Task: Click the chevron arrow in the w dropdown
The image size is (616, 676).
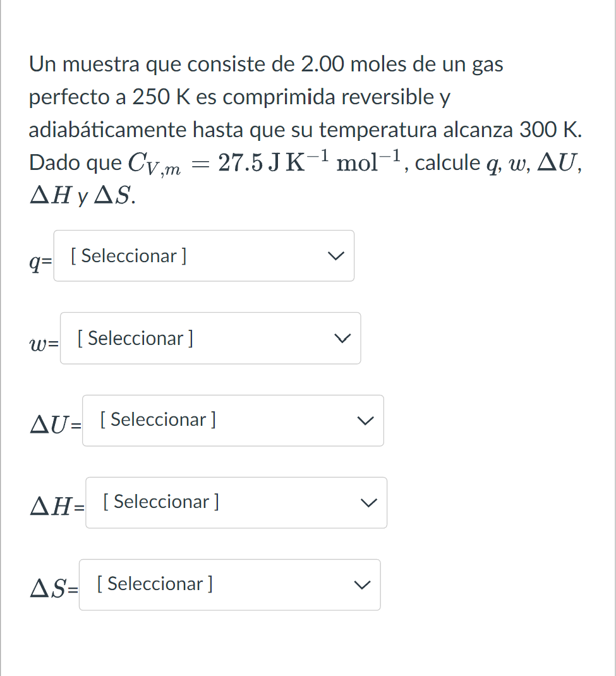Action: tap(342, 339)
